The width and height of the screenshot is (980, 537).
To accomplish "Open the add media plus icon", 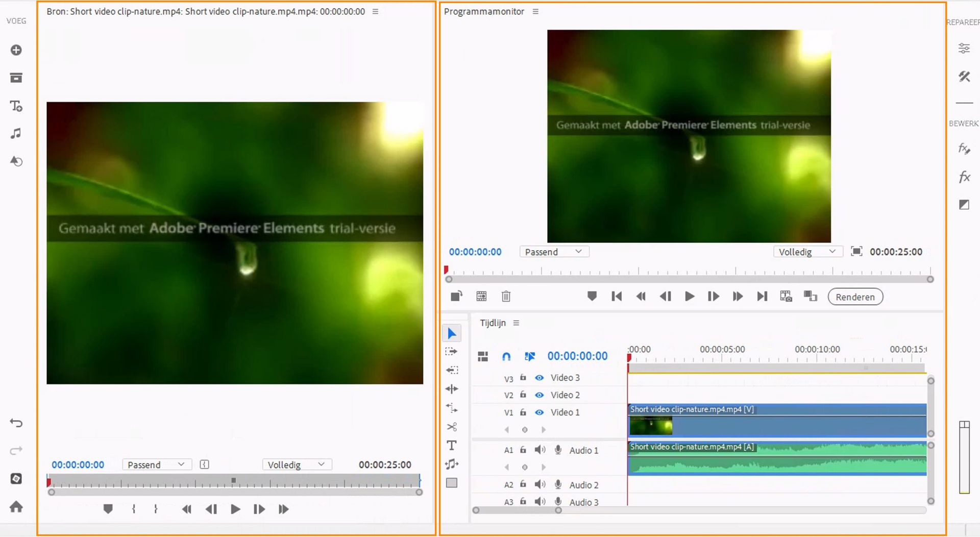I will coord(16,50).
